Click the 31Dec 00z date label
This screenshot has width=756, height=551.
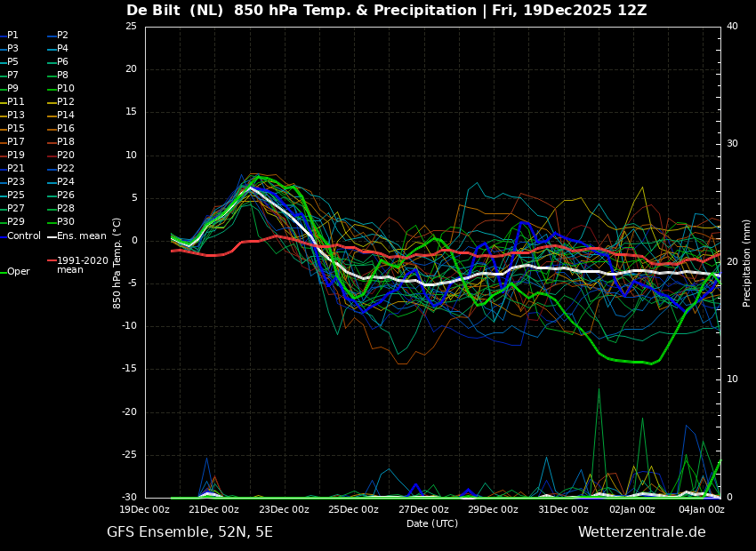click(x=564, y=509)
